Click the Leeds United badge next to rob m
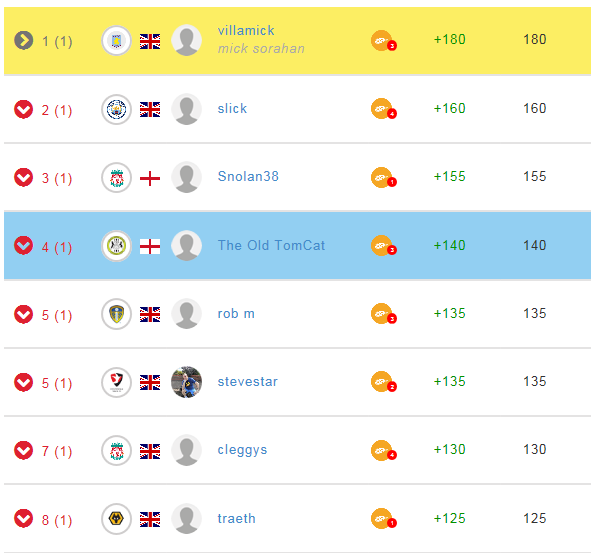591x553 pixels. [116, 314]
